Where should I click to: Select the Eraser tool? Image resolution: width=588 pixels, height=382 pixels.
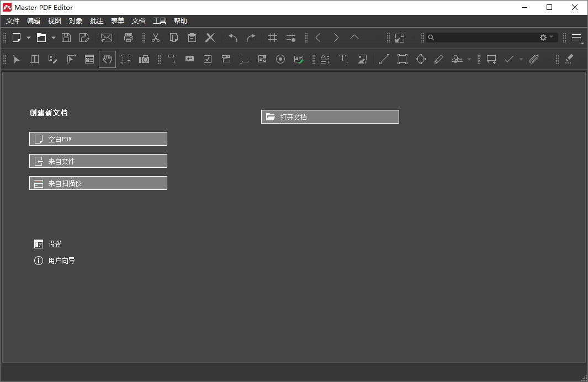pos(569,59)
